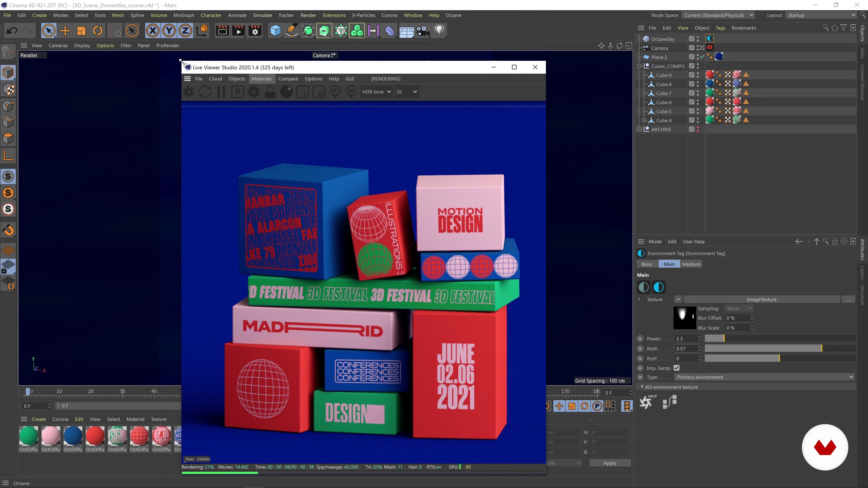Open Tags menu in Object Manager
Viewport: 868px width, 488px height.
pyautogui.click(x=720, y=28)
